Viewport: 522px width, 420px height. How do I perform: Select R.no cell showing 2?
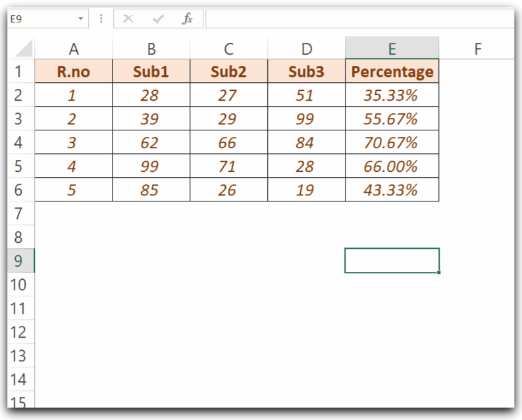click(x=74, y=118)
